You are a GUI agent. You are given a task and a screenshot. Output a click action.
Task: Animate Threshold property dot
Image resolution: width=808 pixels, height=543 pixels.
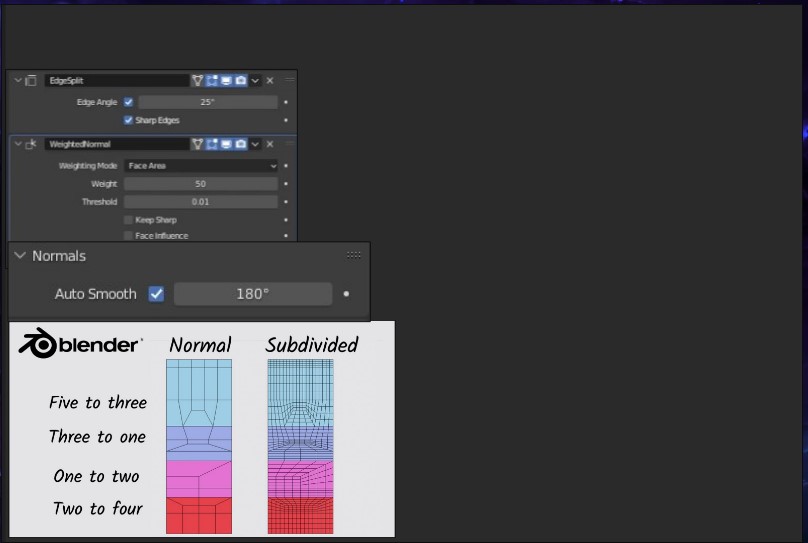point(286,202)
